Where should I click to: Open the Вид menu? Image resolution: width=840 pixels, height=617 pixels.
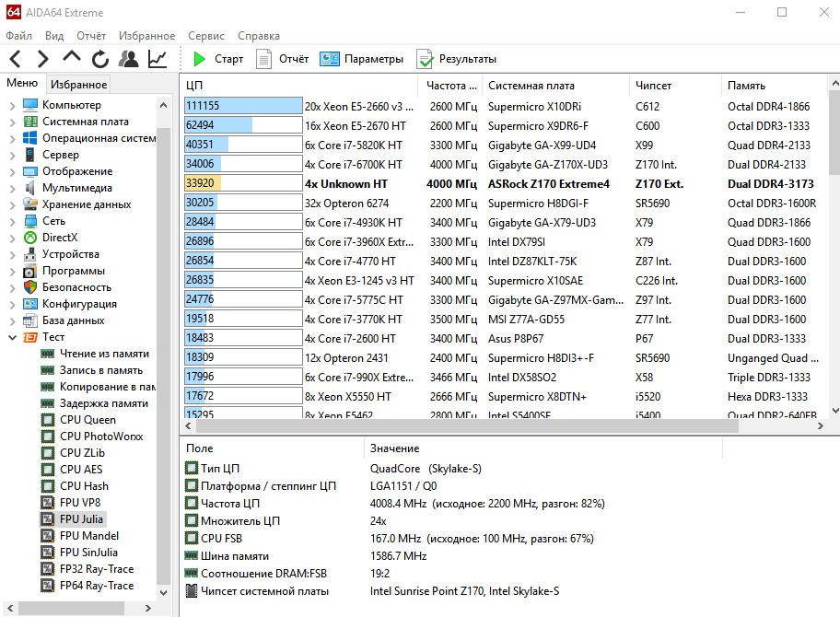coord(54,36)
